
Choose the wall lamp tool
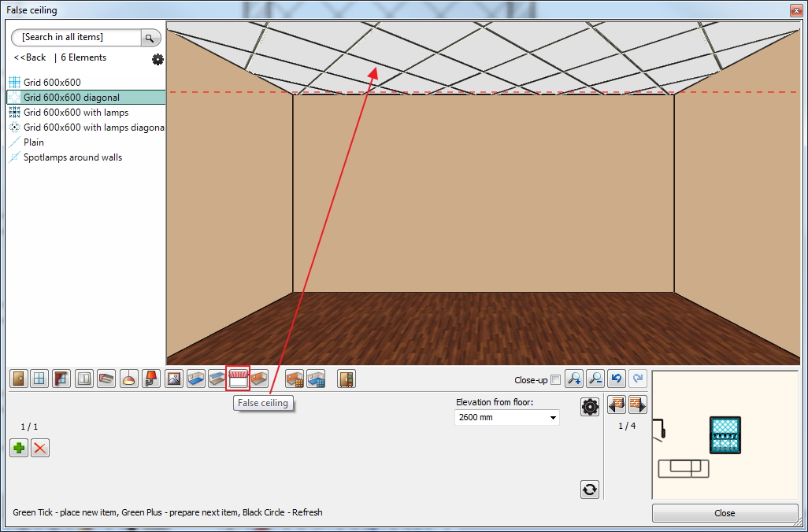(151, 379)
